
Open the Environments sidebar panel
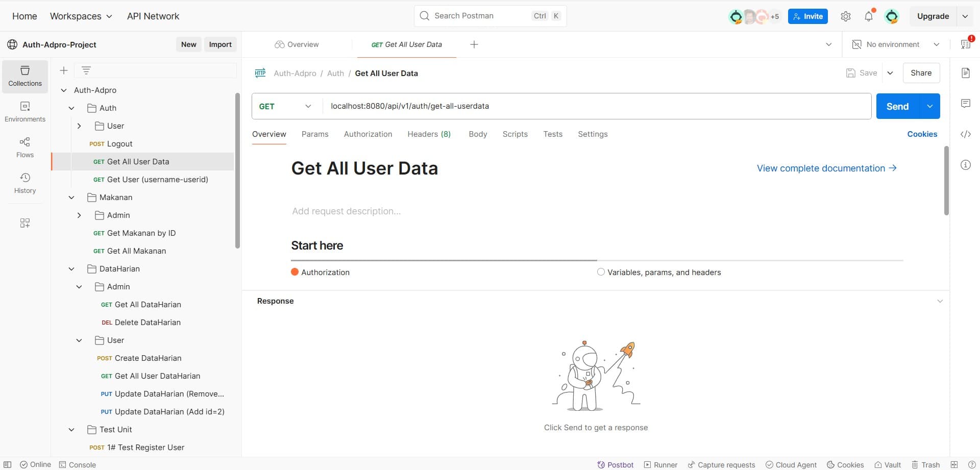[25, 112]
